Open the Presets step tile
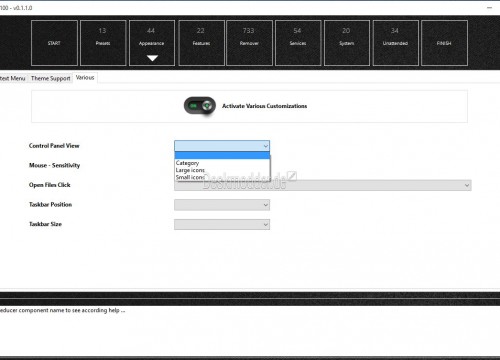500x360 pixels. pyautogui.click(x=103, y=43)
